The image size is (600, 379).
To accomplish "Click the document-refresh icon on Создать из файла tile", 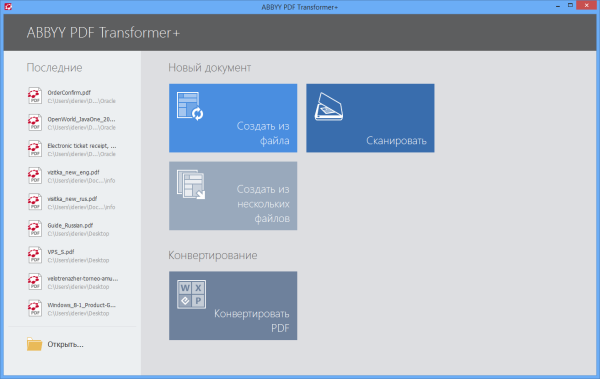I will [x=190, y=106].
